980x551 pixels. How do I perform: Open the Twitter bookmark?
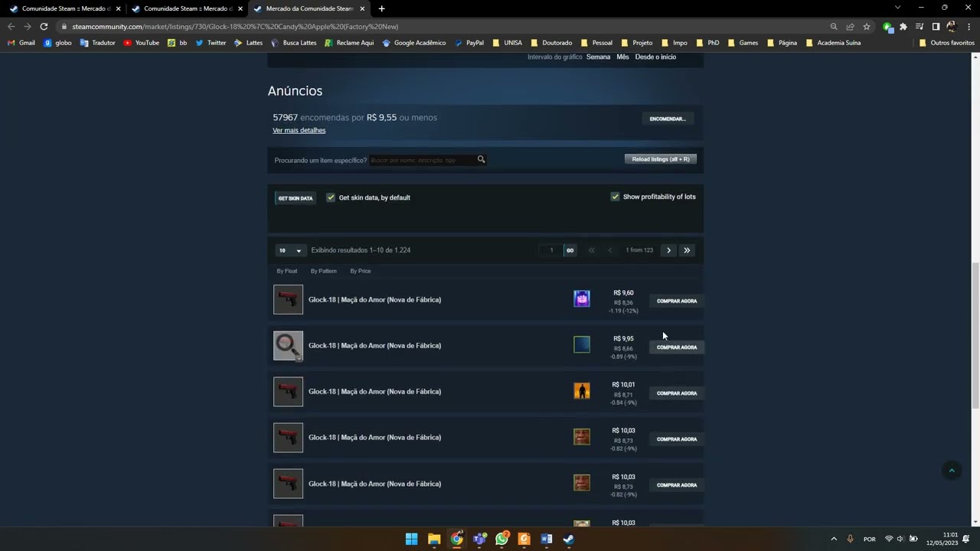coord(211,43)
